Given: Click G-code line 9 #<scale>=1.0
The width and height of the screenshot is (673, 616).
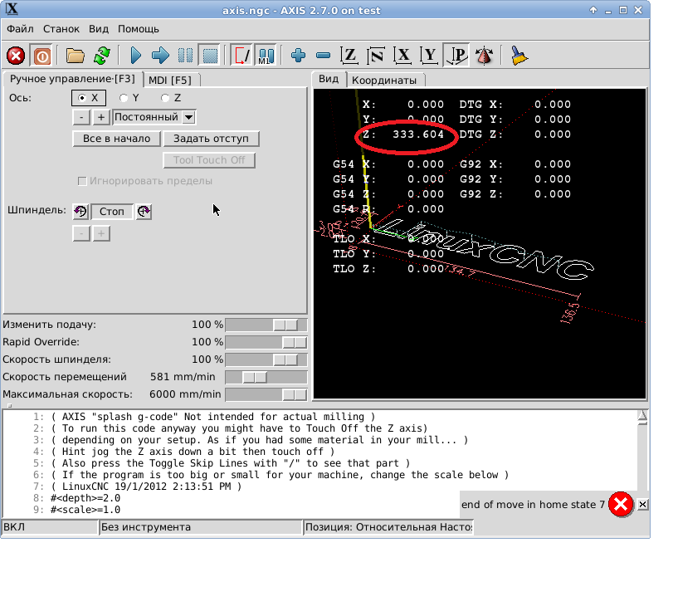Looking at the screenshot, I should click(85, 510).
